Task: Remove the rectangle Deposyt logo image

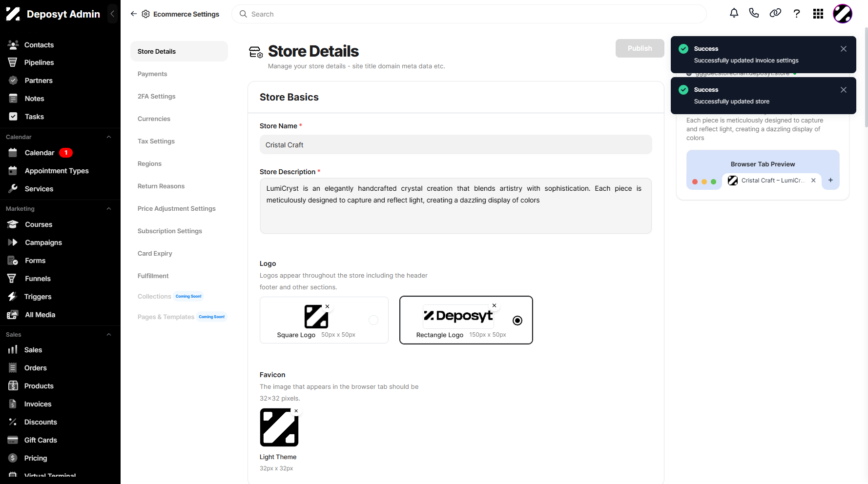Action: 495,305
